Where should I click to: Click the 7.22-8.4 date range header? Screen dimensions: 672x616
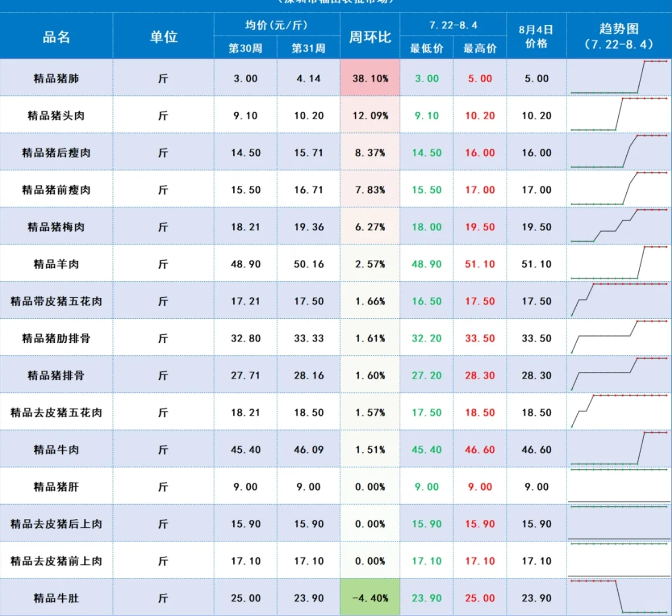(x=453, y=25)
